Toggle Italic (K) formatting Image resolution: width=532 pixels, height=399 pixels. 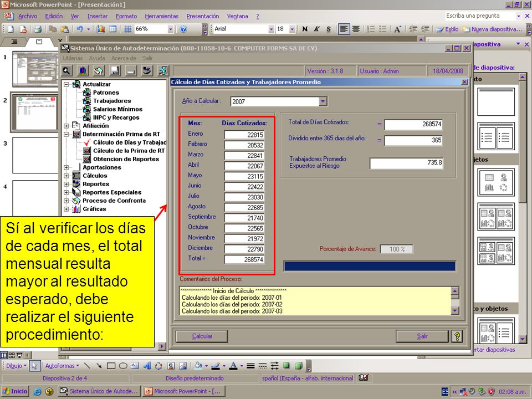(x=316, y=29)
